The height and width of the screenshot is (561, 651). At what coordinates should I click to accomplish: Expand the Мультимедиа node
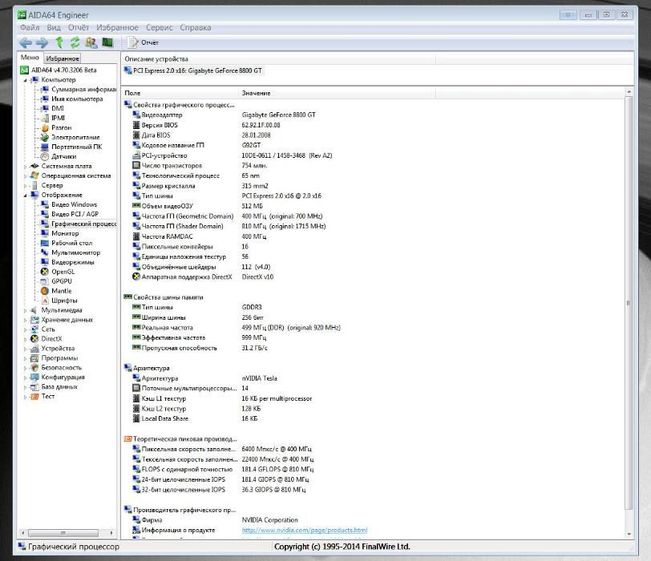click(x=25, y=310)
